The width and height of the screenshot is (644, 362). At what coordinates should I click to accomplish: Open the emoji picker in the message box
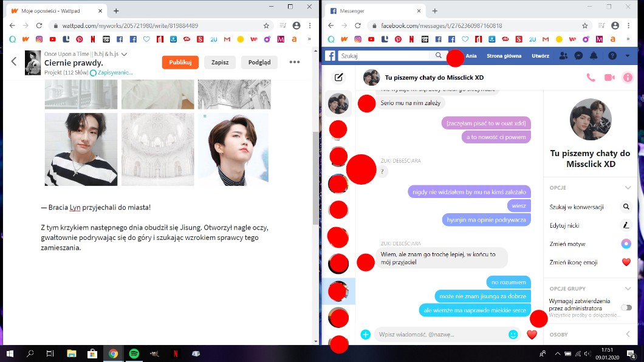tap(513, 334)
